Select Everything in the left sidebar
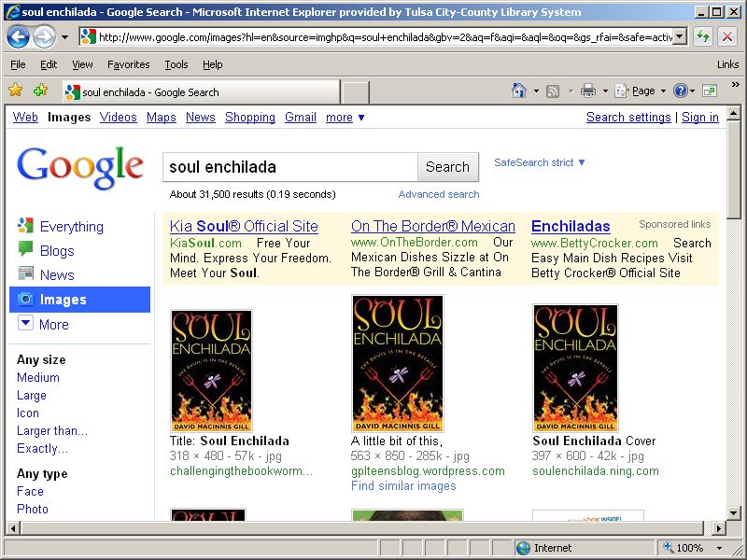The width and height of the screenshot is (747, 560). pos(72,227)
